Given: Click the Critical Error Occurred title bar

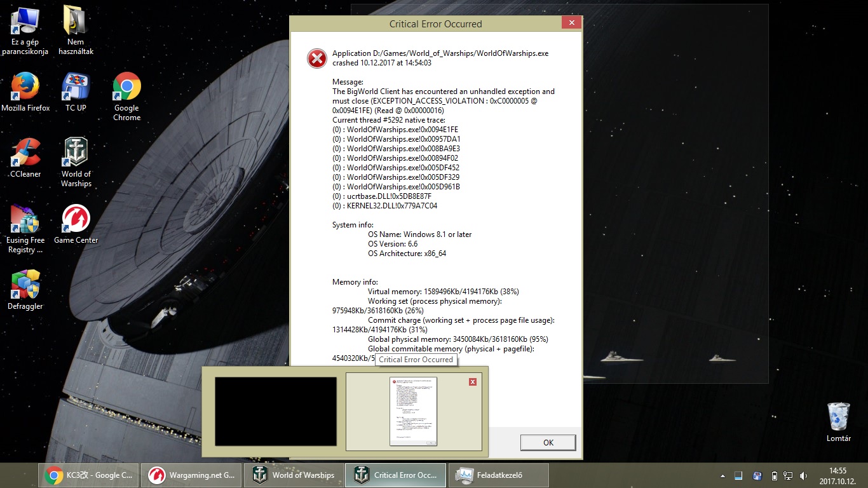Looking at the screenshot, I should coord(435,24).
